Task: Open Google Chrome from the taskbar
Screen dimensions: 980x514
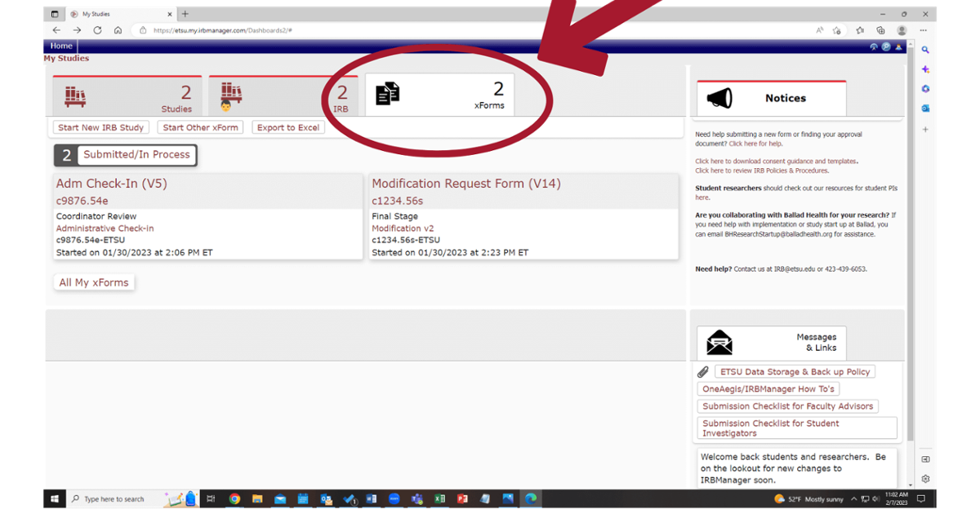Action: click(234, 498)
